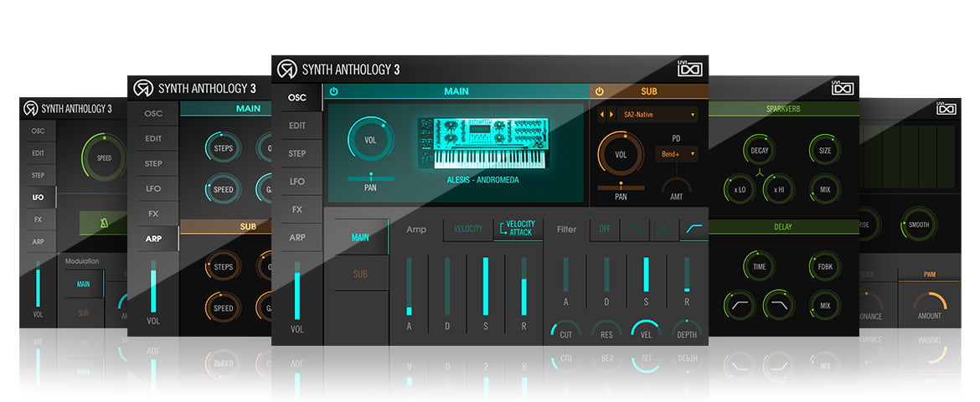This screenshot has height=402, width=980.
Task: Click the UVI logo in the PWM window
Action: point(947,107)
